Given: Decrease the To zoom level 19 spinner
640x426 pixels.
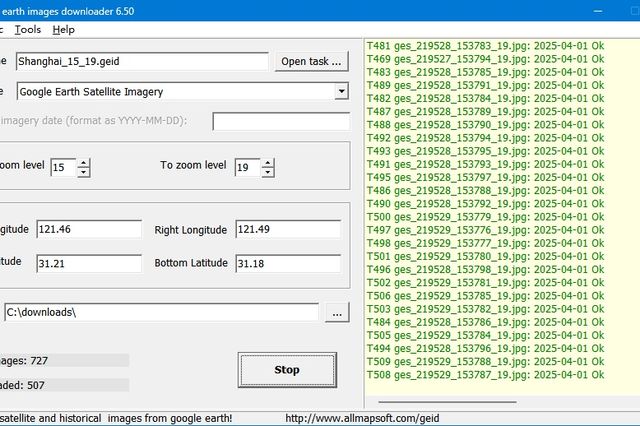Looking at the screenshot, I should 268,172.
